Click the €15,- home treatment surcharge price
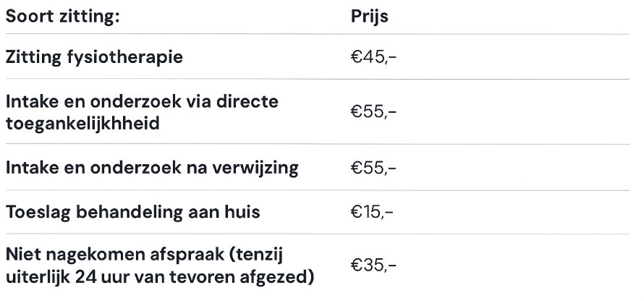The height and width of the screenshot is (301, 644). (x=372, y=212)
